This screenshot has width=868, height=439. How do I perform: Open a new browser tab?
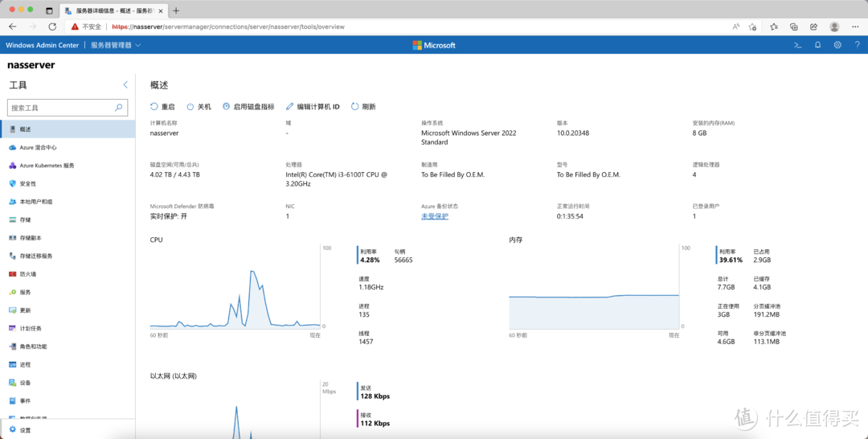176,10
